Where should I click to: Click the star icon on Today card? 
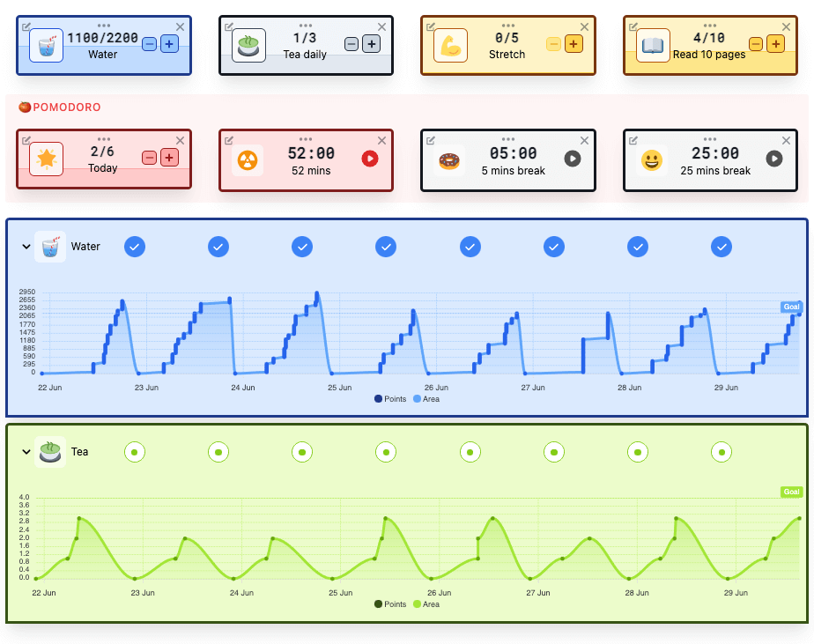[46, 159]
